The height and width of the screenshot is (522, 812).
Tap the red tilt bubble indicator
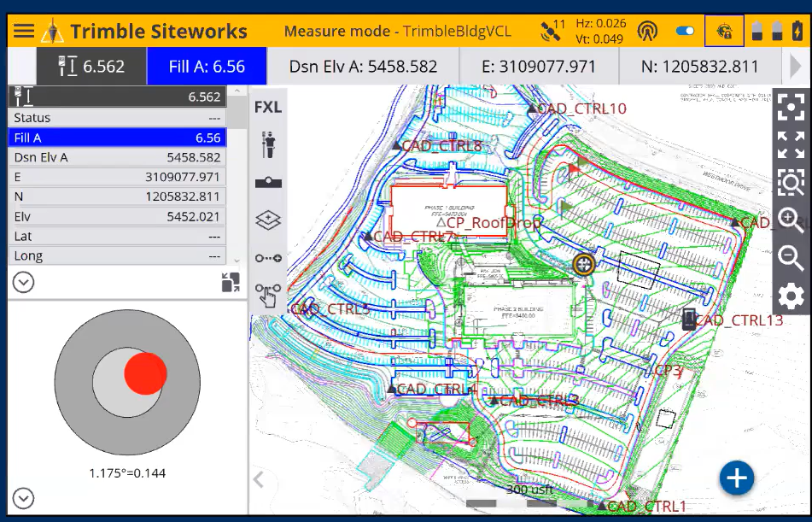(145, 373)
